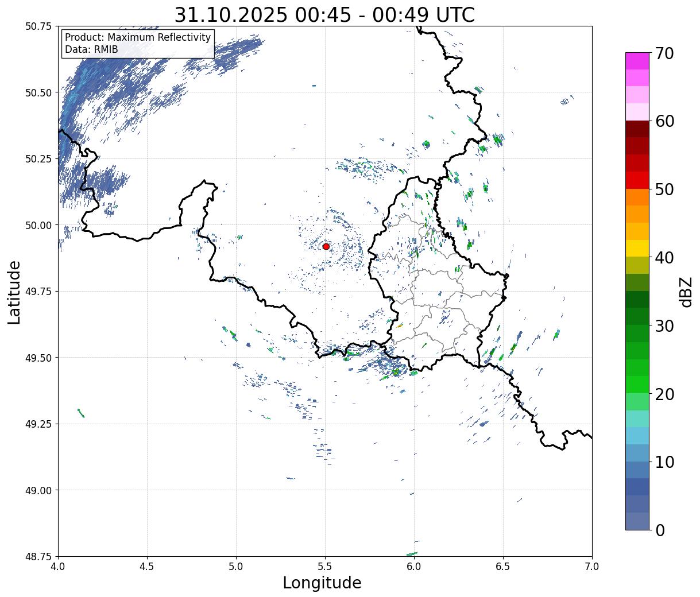
Task: Click the bright red 50 dBZ color band
Action: point(637,180)
